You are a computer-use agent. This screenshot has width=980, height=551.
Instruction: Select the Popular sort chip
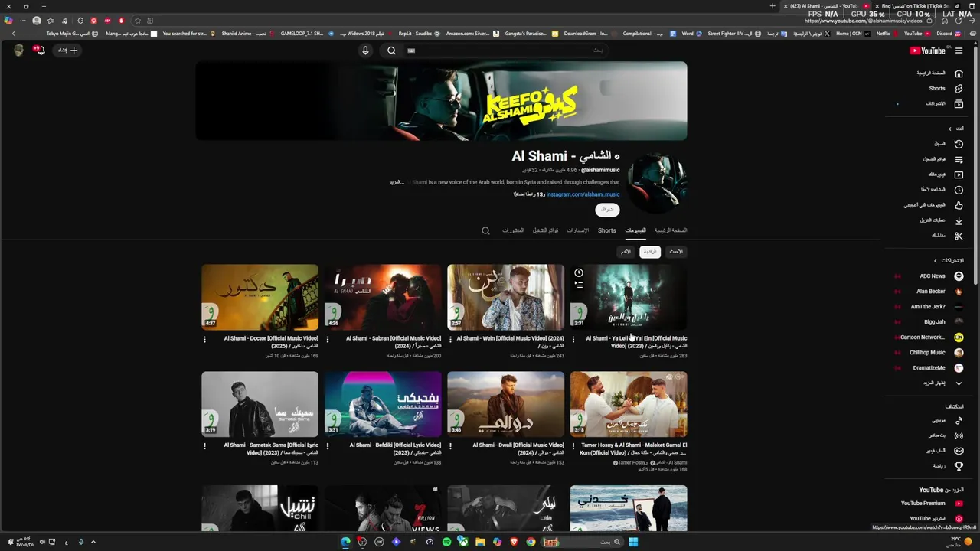[650, 252]
